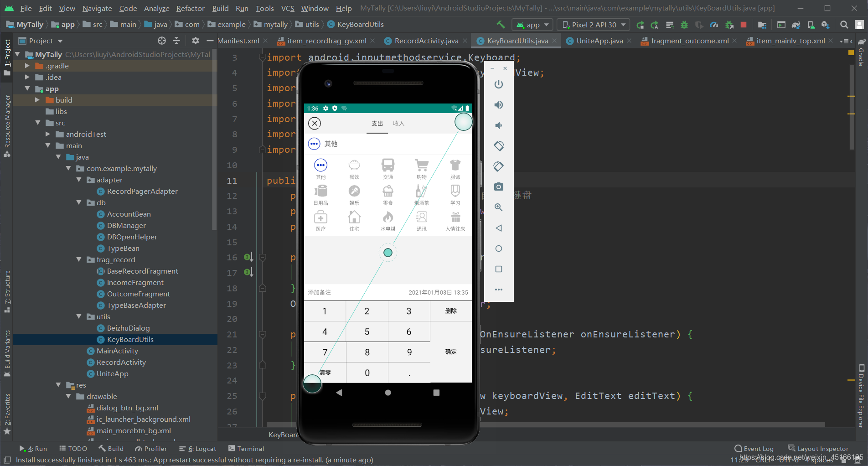Tap the 确定 key on the phone keypad
Viewport: 868px width, 466px height.
click(451, 352)
